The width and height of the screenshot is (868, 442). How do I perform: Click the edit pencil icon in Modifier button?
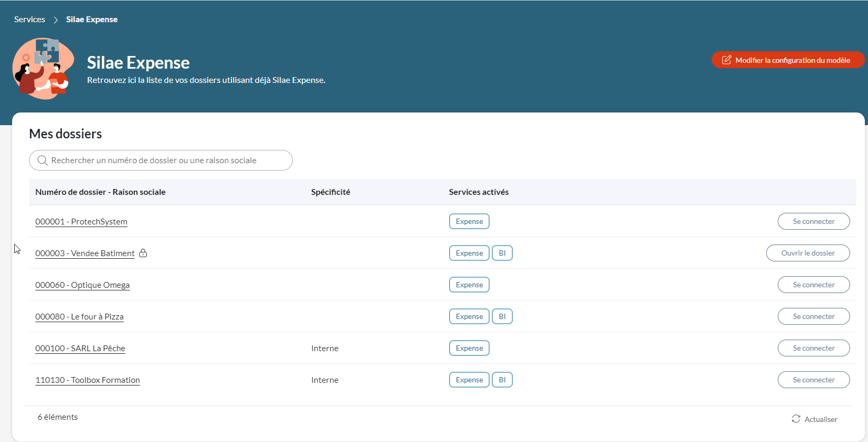click(x=727, y=60)
